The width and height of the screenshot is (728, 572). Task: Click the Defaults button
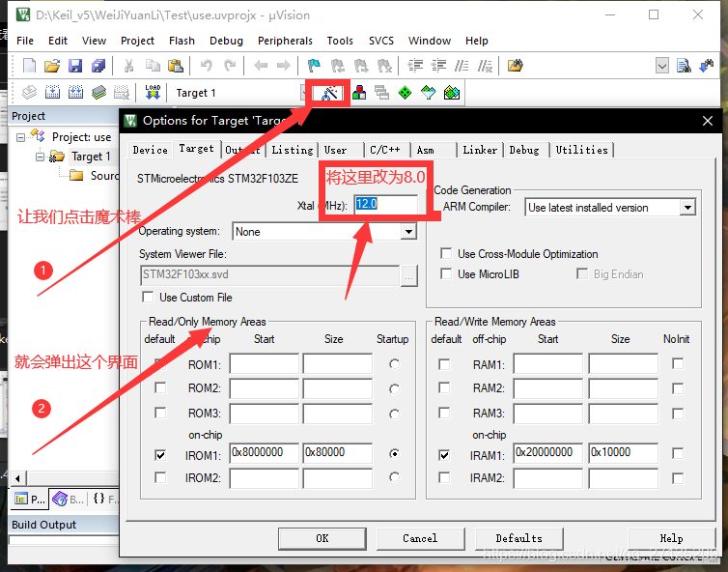click(x=519, y=538)
